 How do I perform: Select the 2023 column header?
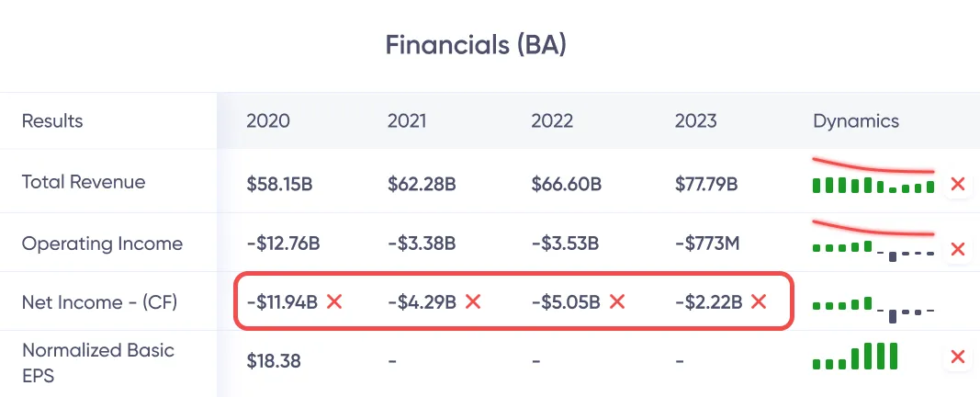695,121
